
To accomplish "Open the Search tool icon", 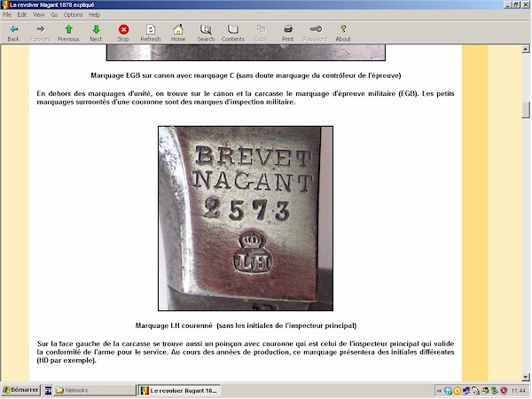I will pyautogui.click(x=206, y=29).
